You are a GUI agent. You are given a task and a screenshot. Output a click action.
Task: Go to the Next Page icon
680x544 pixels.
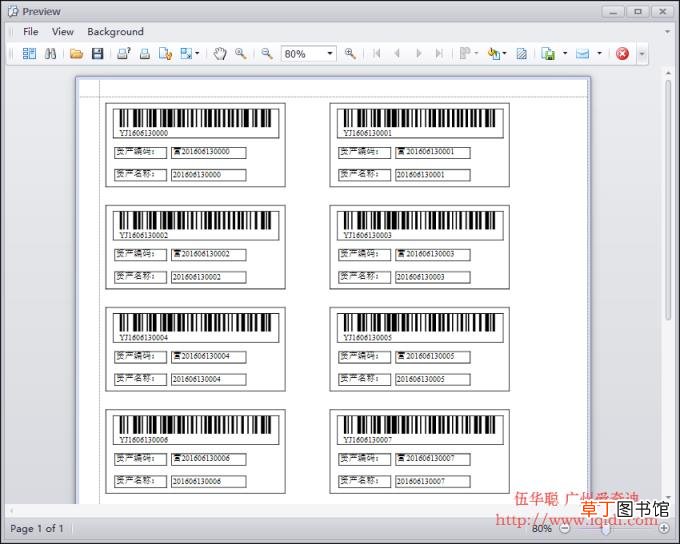click(418, 54)
